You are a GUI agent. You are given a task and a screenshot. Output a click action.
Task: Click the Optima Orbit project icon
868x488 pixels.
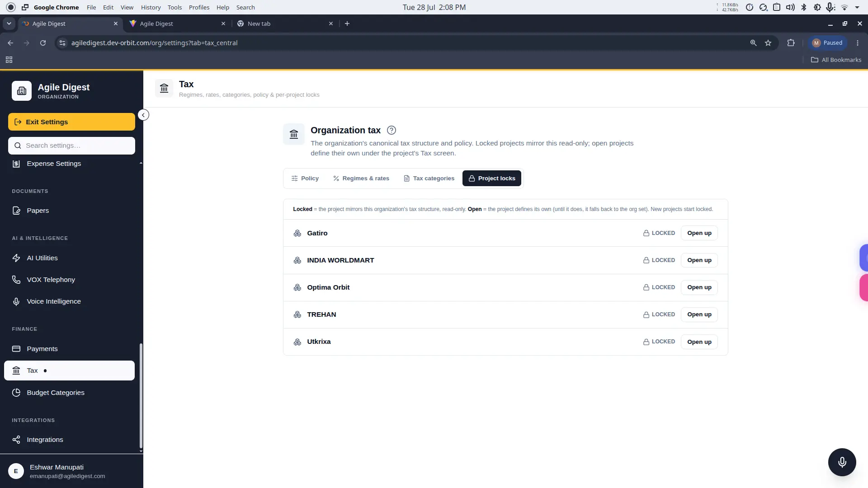pos(297,287)
